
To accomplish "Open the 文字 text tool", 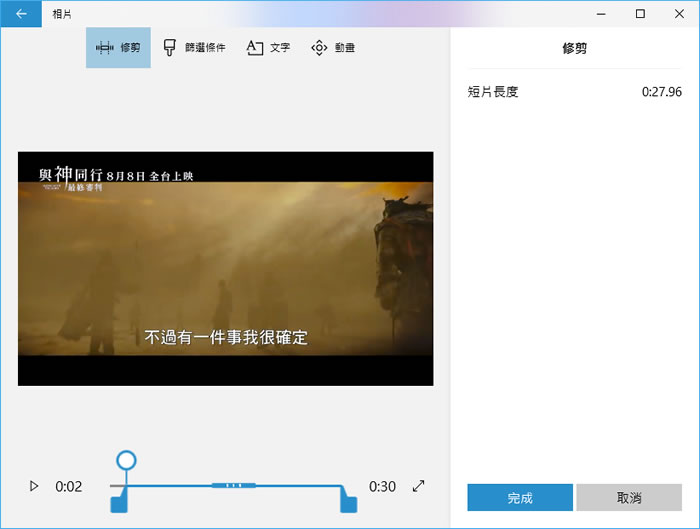I will [x=268, y=47].
